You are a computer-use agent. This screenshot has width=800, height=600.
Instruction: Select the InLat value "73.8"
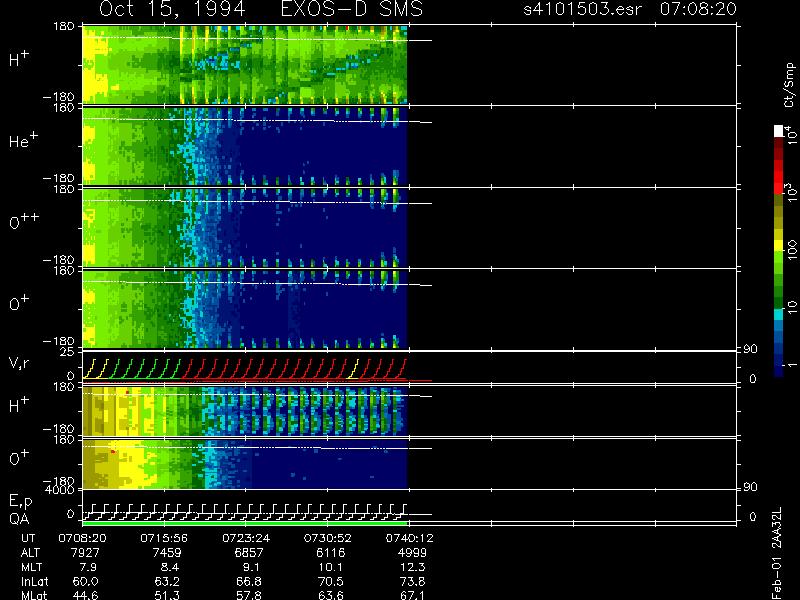pos(412,582)
